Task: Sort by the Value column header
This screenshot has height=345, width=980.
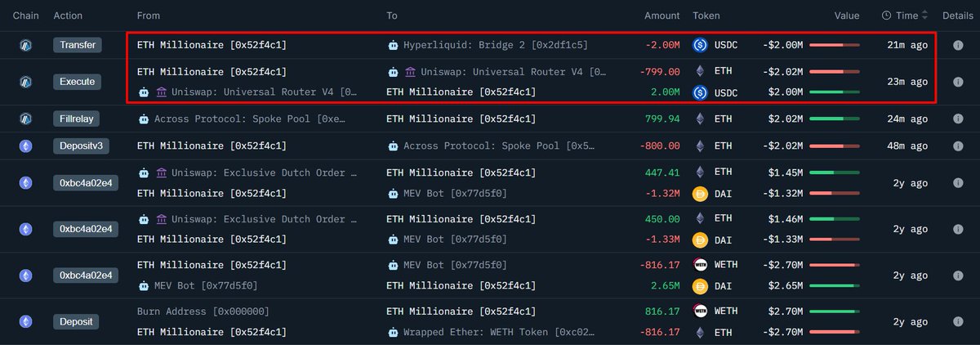Action: point(846,16)
